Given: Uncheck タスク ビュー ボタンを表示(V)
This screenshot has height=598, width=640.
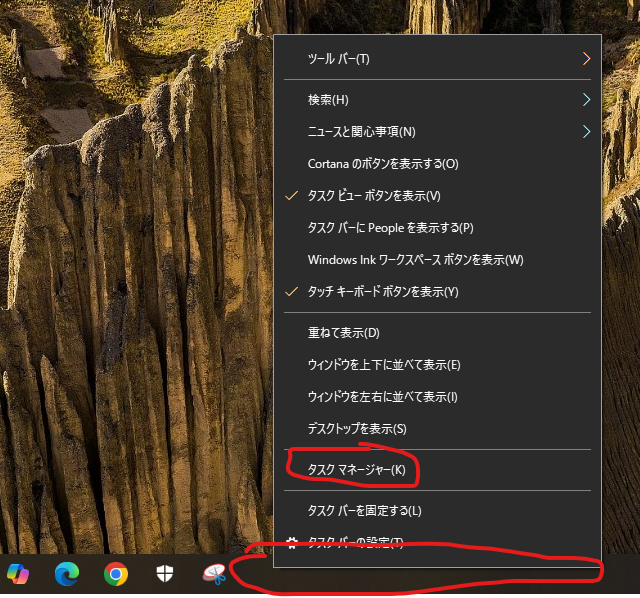Looking at the screenshot, I should (x=437, y=196).
